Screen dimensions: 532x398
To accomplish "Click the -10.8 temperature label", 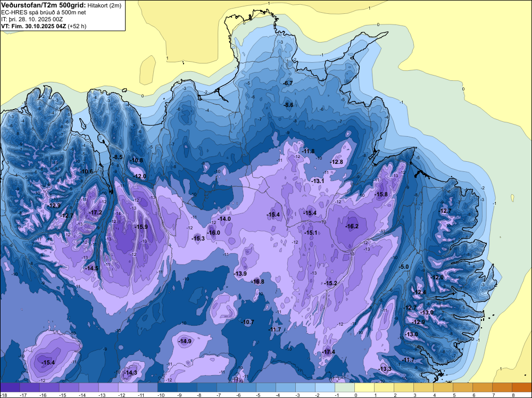I will tap(137, 161).
